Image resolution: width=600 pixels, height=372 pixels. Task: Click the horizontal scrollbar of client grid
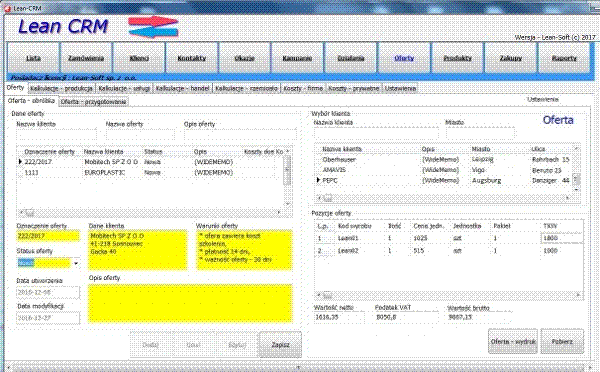pyautogui.click(x=444, y=198)
